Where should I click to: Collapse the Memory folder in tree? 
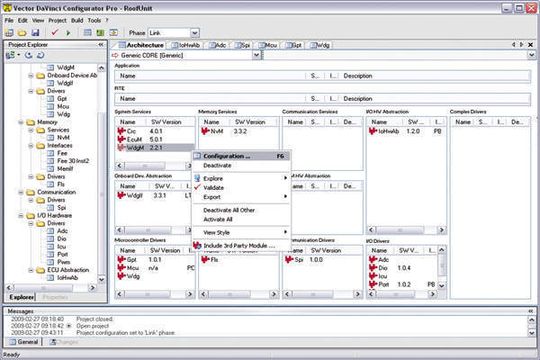tap(21, 122)
